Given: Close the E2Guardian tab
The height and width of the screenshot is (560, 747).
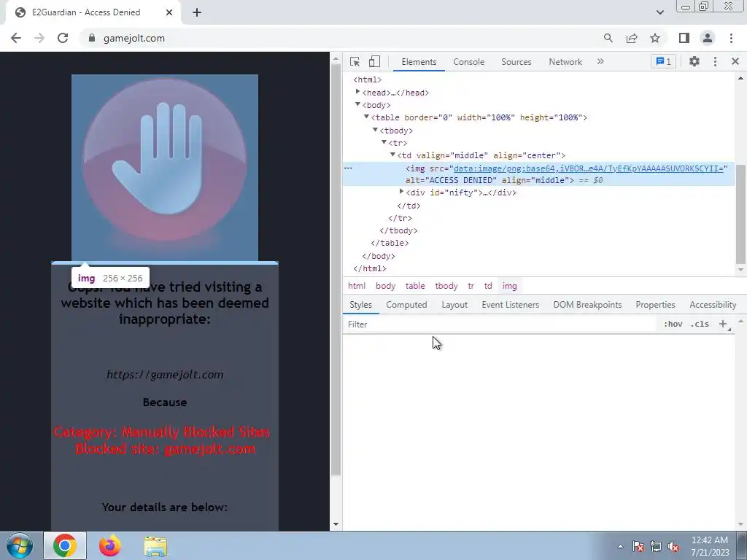Looking at the screenshot, I should click(x=169, y=12).
